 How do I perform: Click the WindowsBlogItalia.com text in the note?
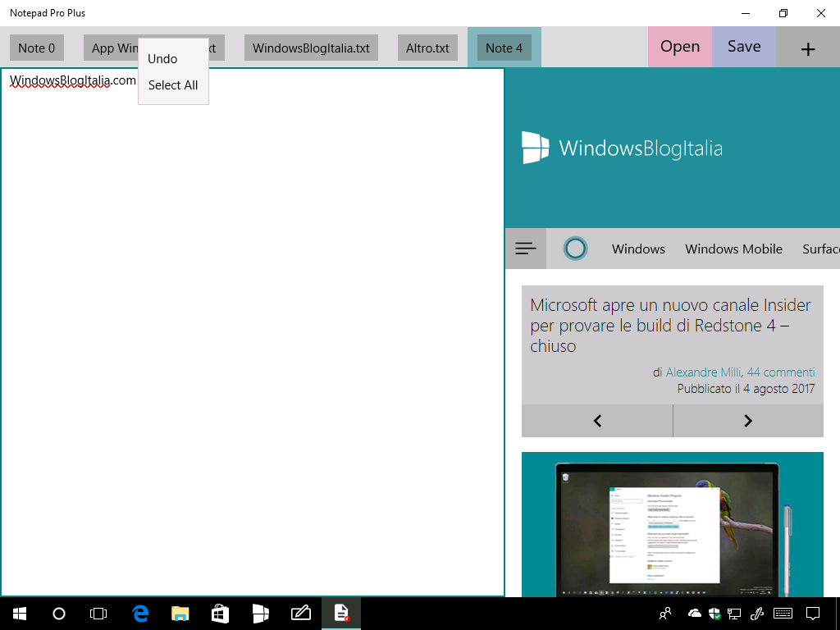(73, 80)
